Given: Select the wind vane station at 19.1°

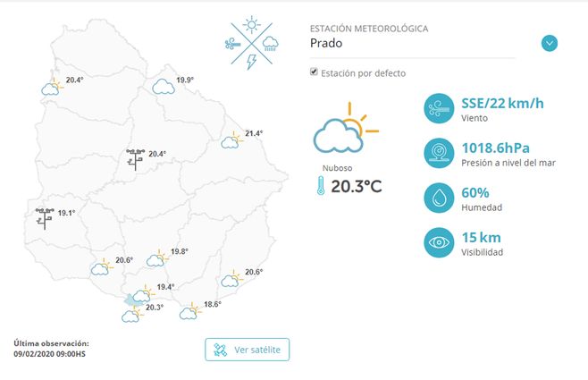Looking at the screenshot, I should click(44, 217).
